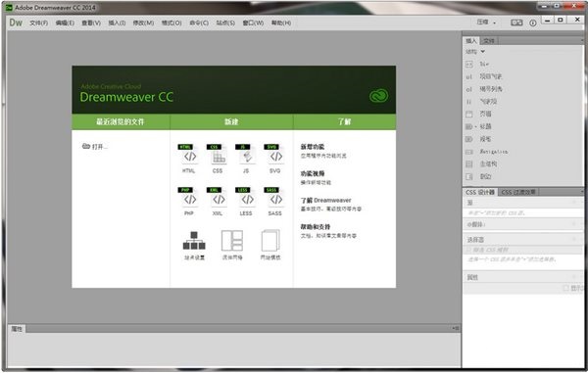Switch to the CSS 设计器 tab
588x373 pixels.
tap(480, 192)
